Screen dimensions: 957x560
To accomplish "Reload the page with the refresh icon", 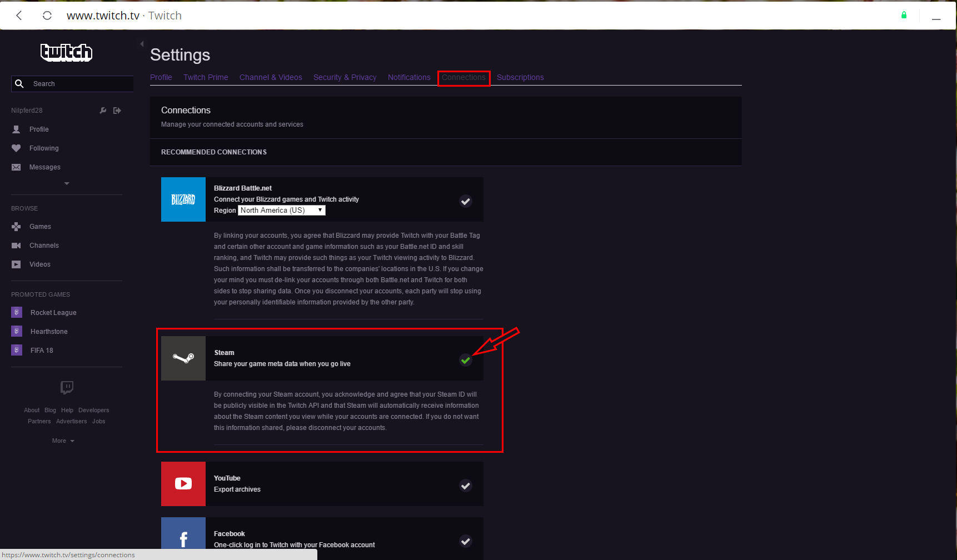I will click(47, 16).
